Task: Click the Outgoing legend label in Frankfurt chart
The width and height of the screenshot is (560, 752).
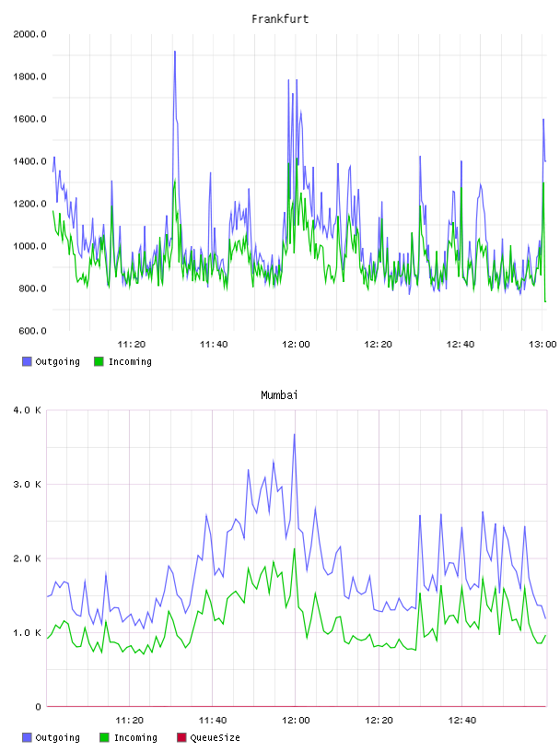Action: point(57,362)
